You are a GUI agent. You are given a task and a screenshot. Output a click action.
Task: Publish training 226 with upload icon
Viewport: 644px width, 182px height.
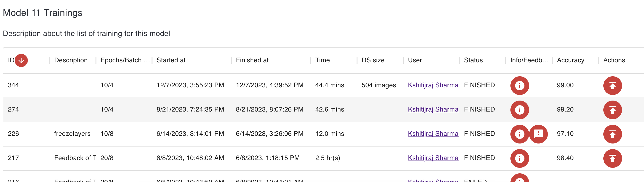(x=612, y=134)
